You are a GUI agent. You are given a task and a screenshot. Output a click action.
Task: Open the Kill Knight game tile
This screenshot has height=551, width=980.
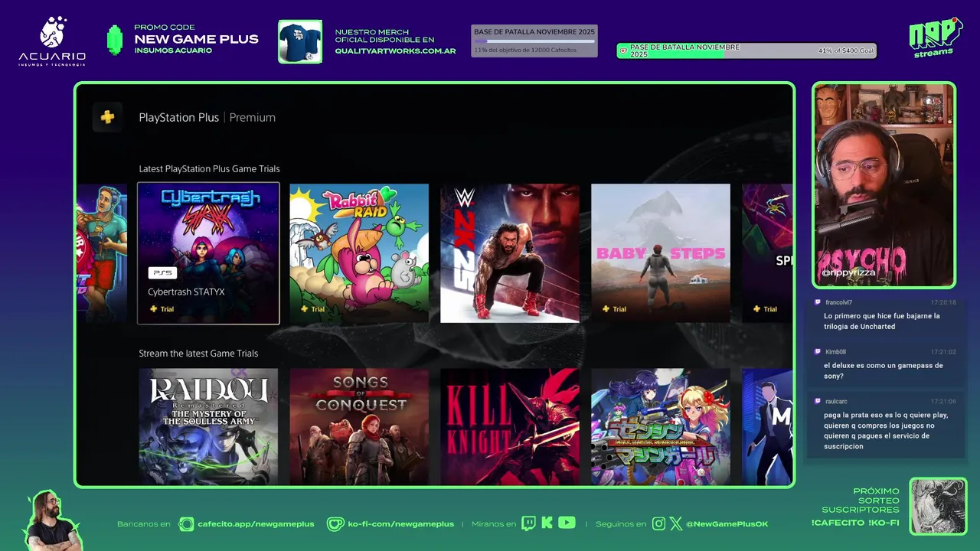pos(510,426)
